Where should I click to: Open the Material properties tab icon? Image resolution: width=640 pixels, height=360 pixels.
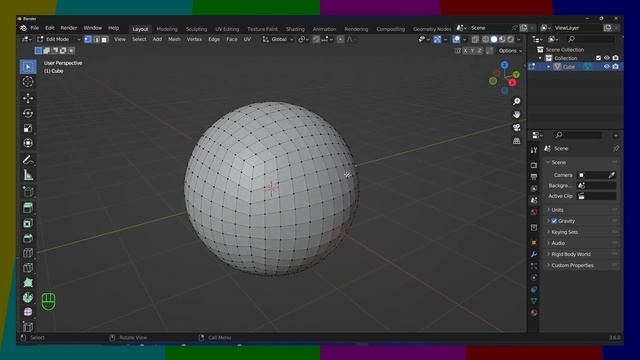(x=534, y=313)
